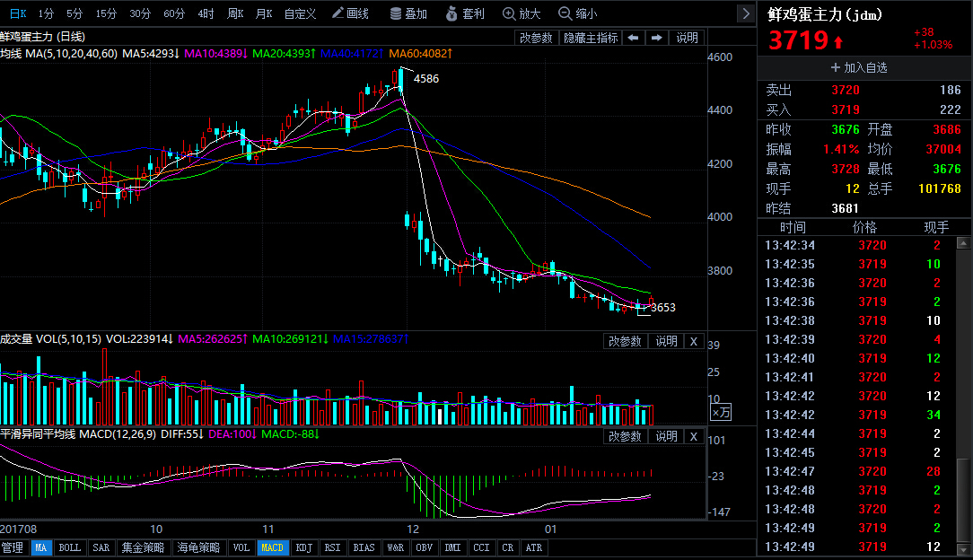Switch to the 60分 timeframe tab
Screen dimensions: 973x560
(174, 13)
